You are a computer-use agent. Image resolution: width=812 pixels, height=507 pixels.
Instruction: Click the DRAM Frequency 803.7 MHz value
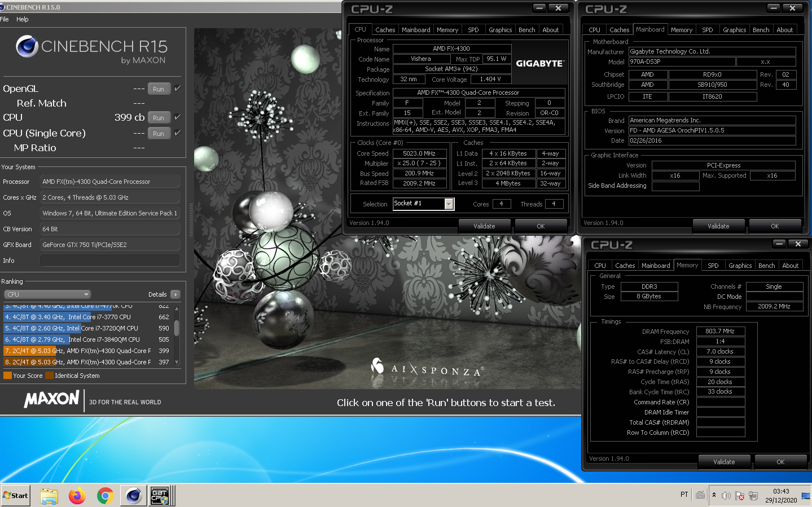click(x=720, y=332)
